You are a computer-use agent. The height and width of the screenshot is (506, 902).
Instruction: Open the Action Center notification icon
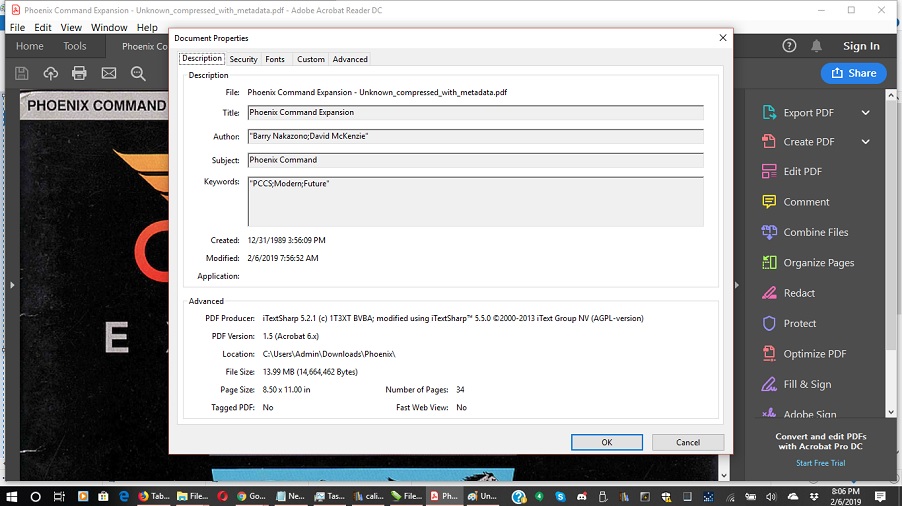(x=880, y=496)
